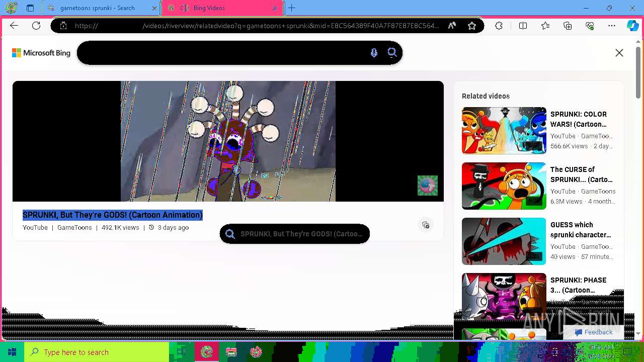Open the Edge profile icon
The width and height of the screenshot is (644, 362).
click(12, 8)
